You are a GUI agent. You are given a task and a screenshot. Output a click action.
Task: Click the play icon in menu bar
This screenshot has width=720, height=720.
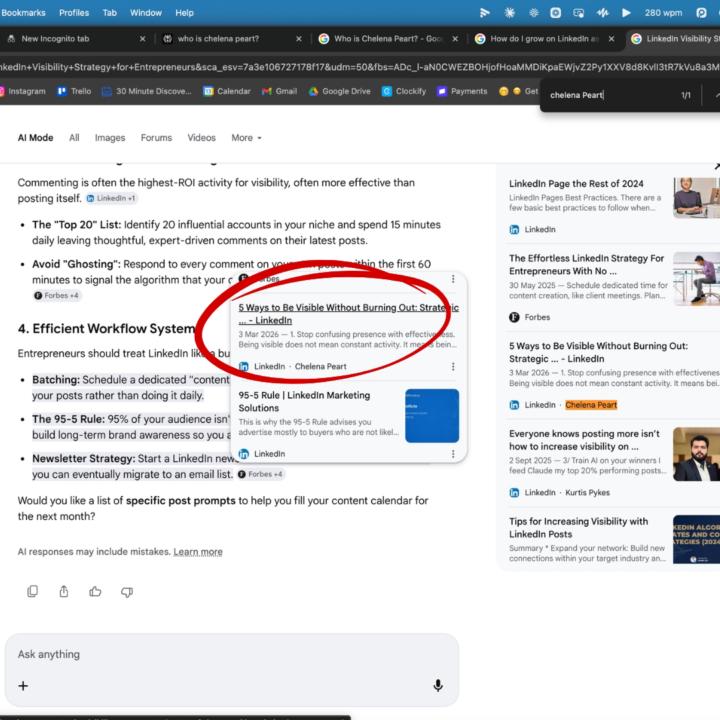626,13
